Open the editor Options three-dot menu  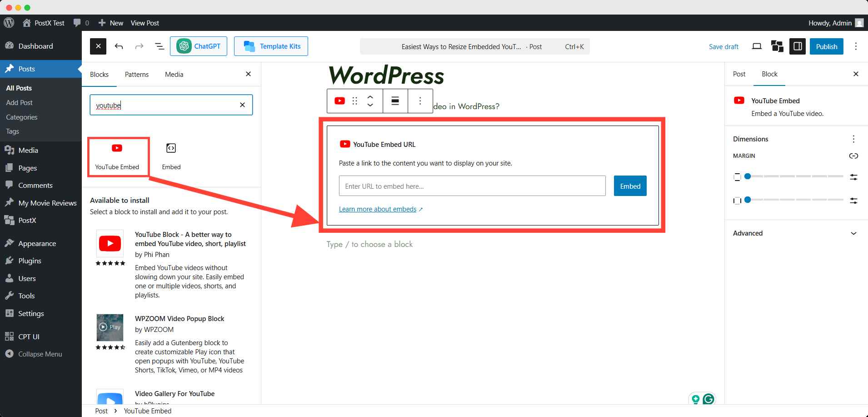(x=856, y=46)
